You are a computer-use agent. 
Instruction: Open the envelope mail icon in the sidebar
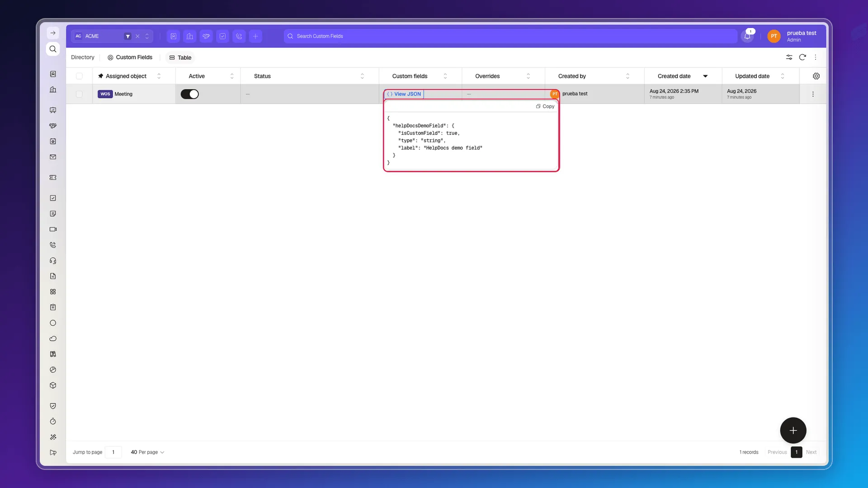click(x=53, y=157)
